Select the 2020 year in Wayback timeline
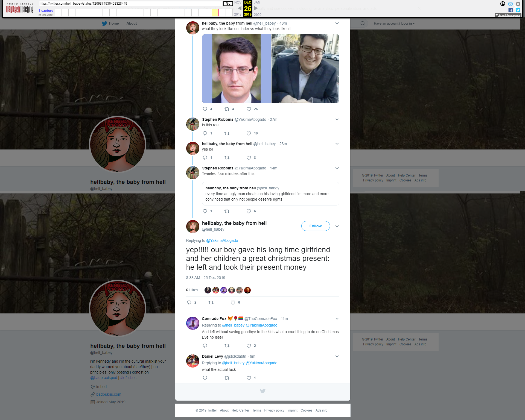Viewport: 525px width, 420px height. 258,15
